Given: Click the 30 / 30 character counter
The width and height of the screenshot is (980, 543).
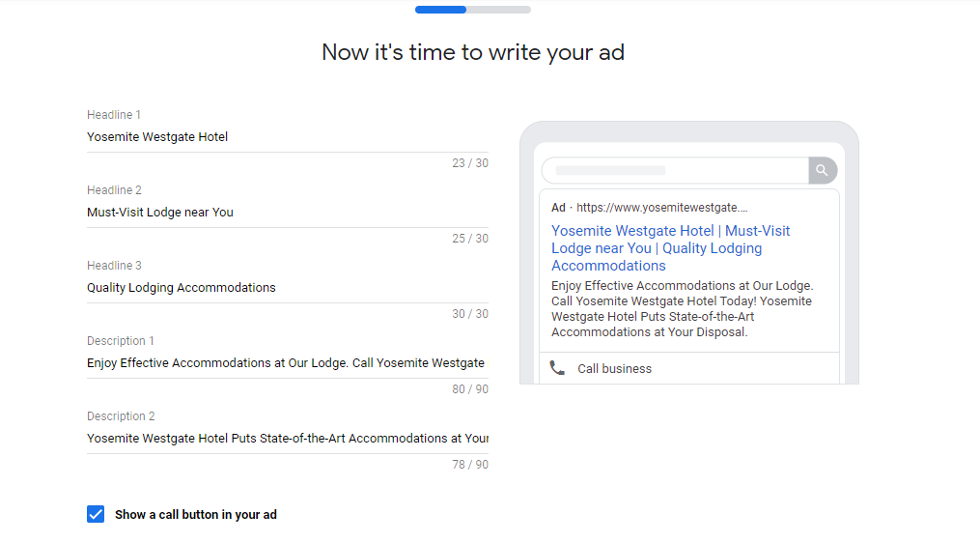Looking at the screenshot, I should pos(470,314).
